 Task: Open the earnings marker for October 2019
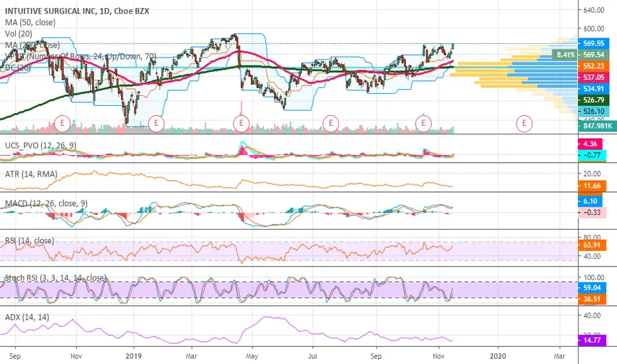click(424, 123)
